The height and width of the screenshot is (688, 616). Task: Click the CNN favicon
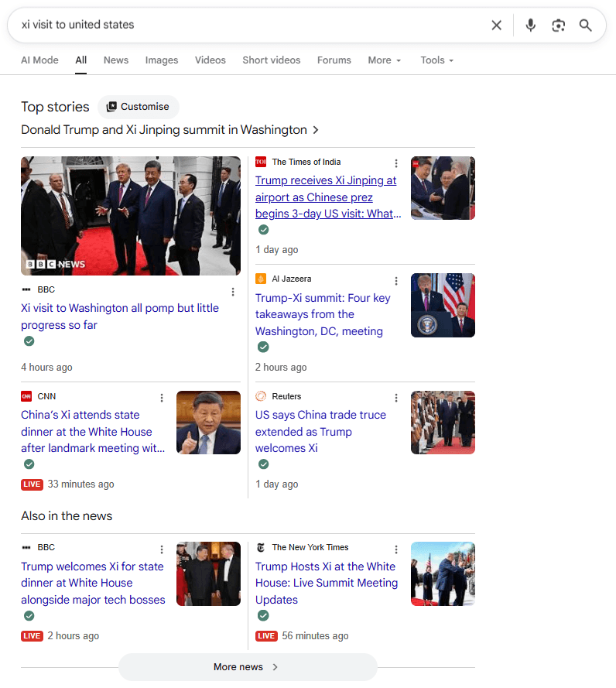point(26,396)
